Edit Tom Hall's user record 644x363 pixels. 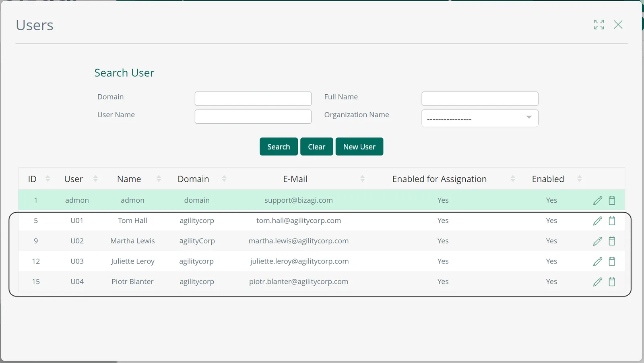click(598, 221)
